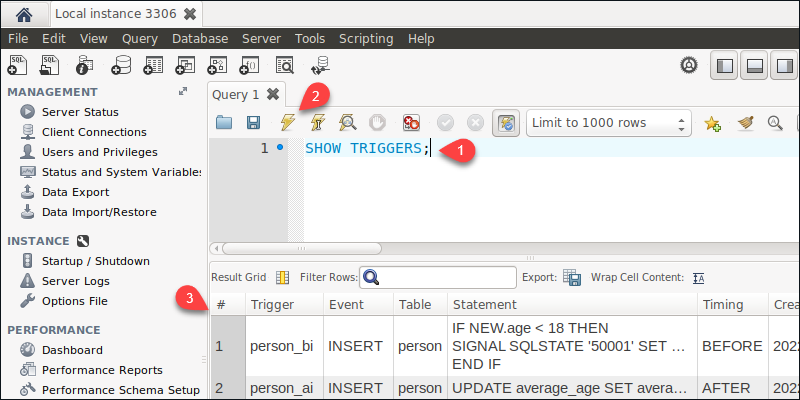
Task: Open Data Import/Restore
Action: (99, 212)
